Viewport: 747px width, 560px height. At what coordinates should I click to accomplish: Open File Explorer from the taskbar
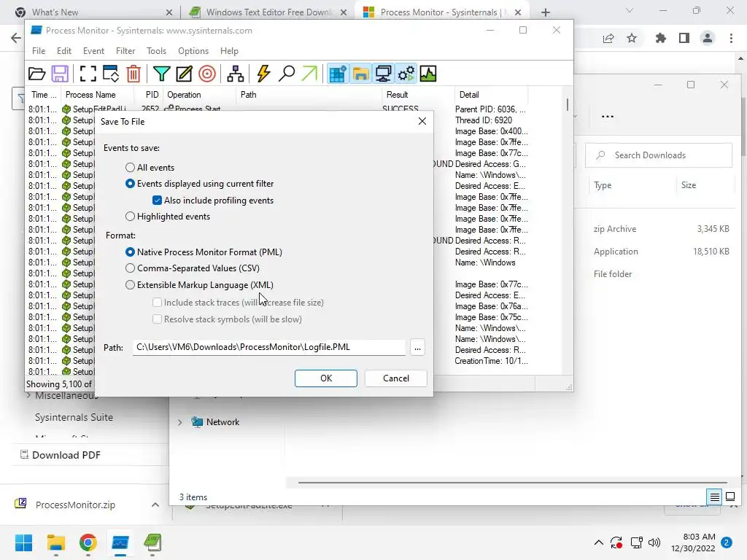(x=55, y=542)
